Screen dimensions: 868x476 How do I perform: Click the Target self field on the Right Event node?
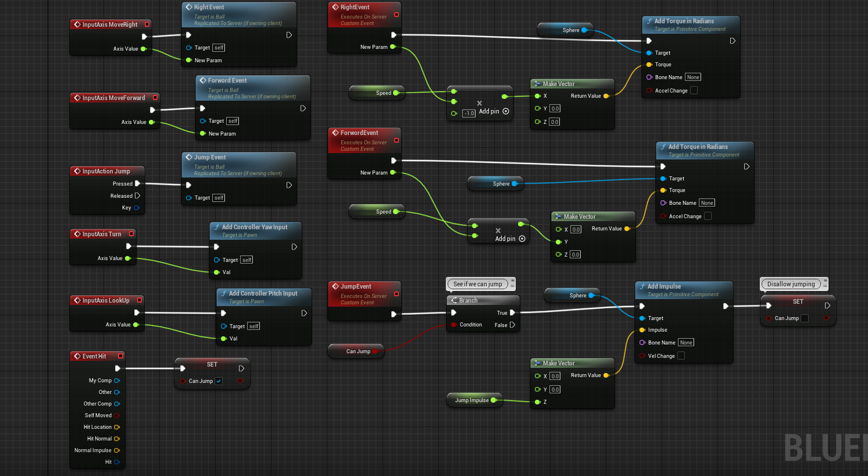pyautogui.click(x=219, y=48)
